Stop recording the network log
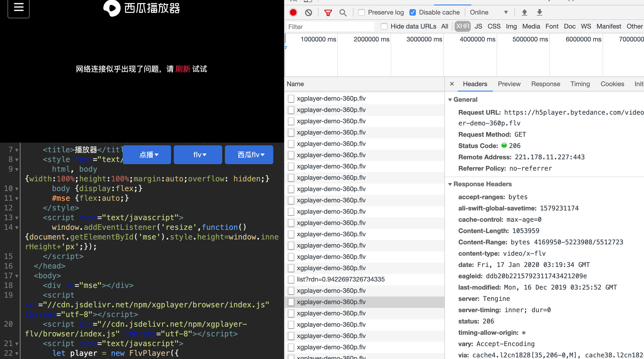This screenshot has width=644, height=359. (293, 12)
